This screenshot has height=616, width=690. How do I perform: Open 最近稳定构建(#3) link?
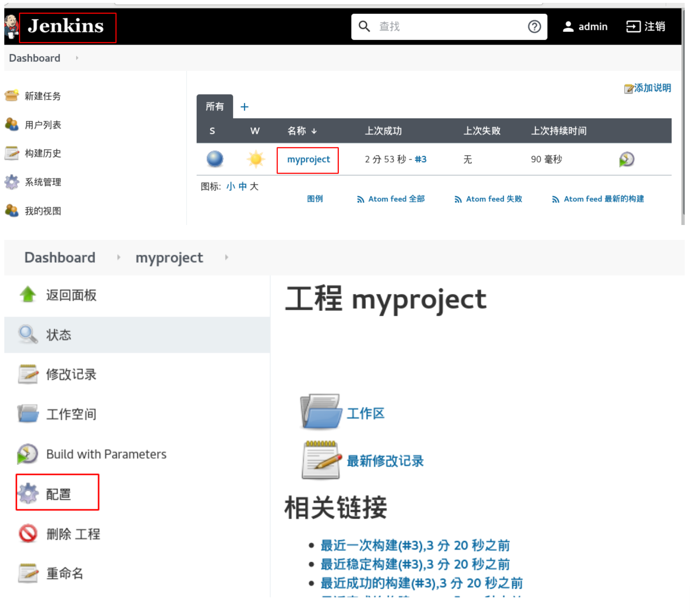(415, 564)
